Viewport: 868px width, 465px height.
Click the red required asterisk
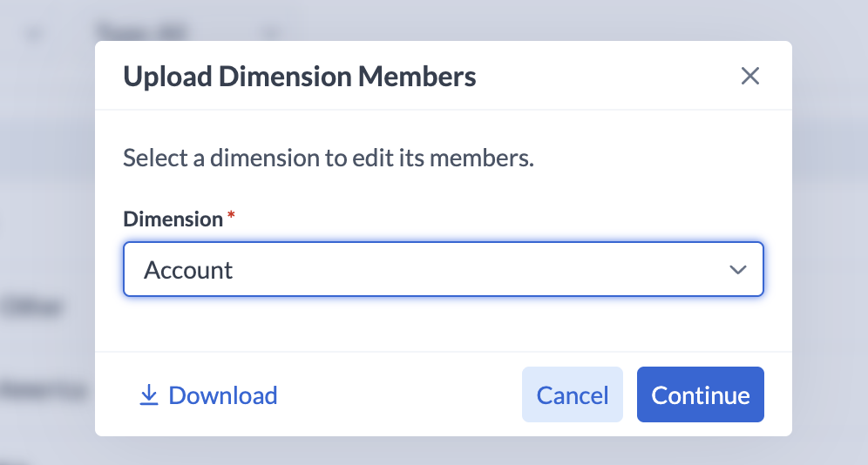tap(231, 216)
